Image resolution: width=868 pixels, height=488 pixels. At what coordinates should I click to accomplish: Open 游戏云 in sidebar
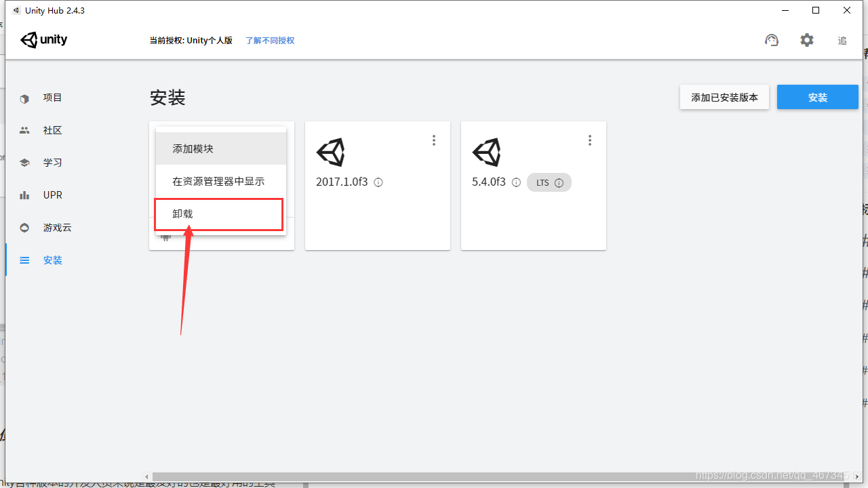click(58, 228)
